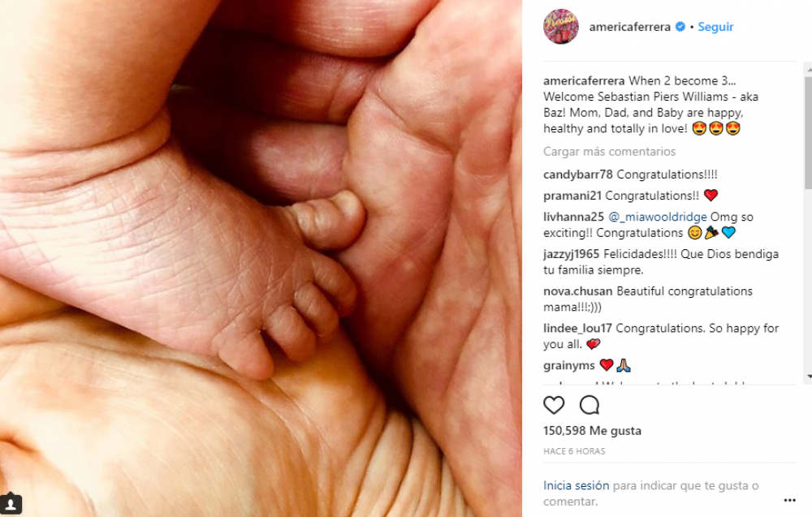
Task: Click Inicia sesión login link
Action: 576,485
